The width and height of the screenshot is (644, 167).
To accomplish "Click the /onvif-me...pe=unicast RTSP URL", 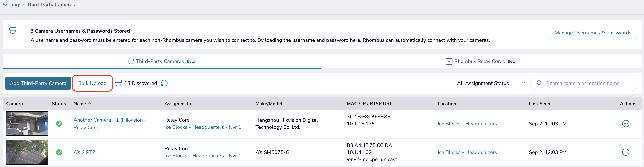I will point(372,159).
